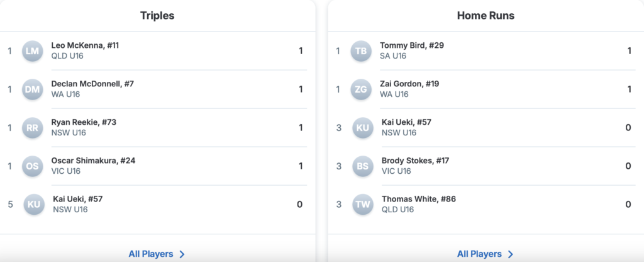Select Tommy Bird, #29 player name

[x=413, y=45]
